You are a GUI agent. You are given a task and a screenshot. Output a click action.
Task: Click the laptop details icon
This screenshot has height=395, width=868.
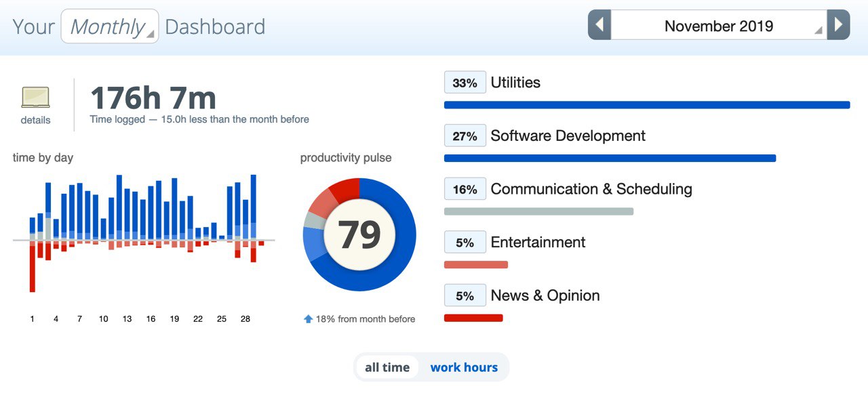click(35, 98)
